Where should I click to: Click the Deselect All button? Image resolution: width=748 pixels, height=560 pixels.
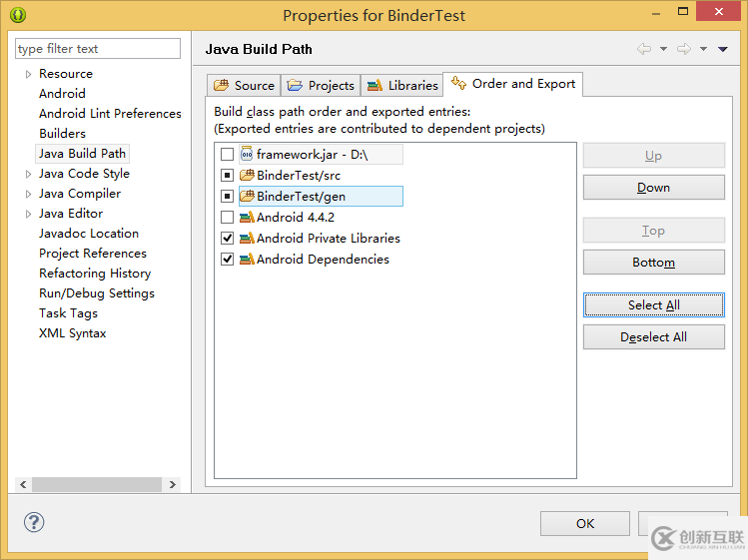[653, 336]
